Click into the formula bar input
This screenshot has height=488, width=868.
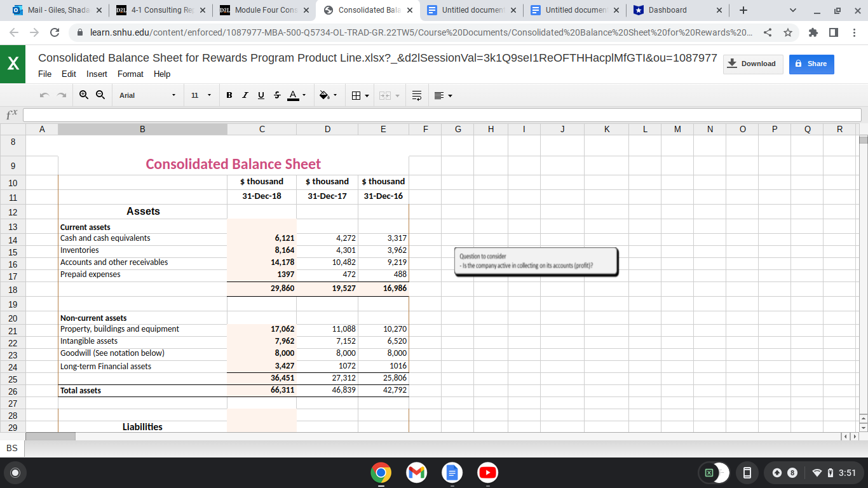442,115
